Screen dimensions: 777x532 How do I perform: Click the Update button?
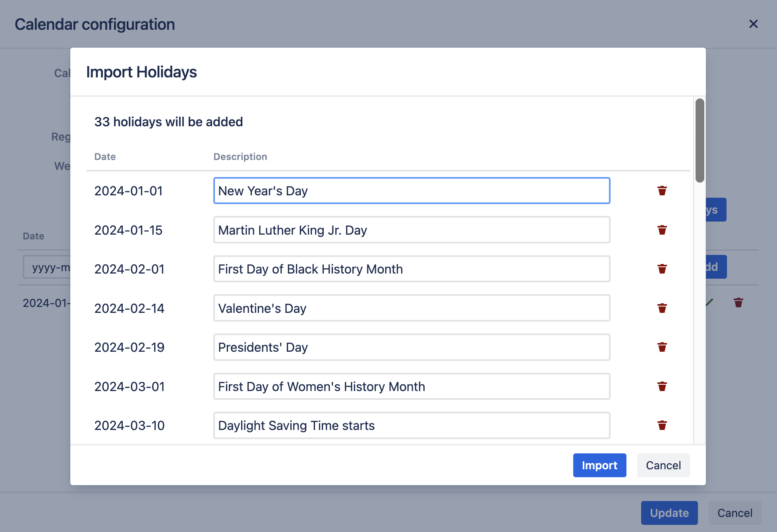coord(669,513)
